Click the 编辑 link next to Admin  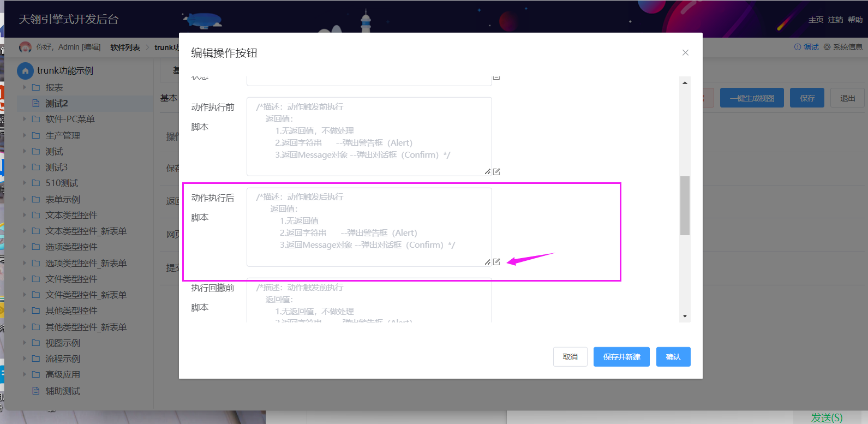click(x=91, y=47)
